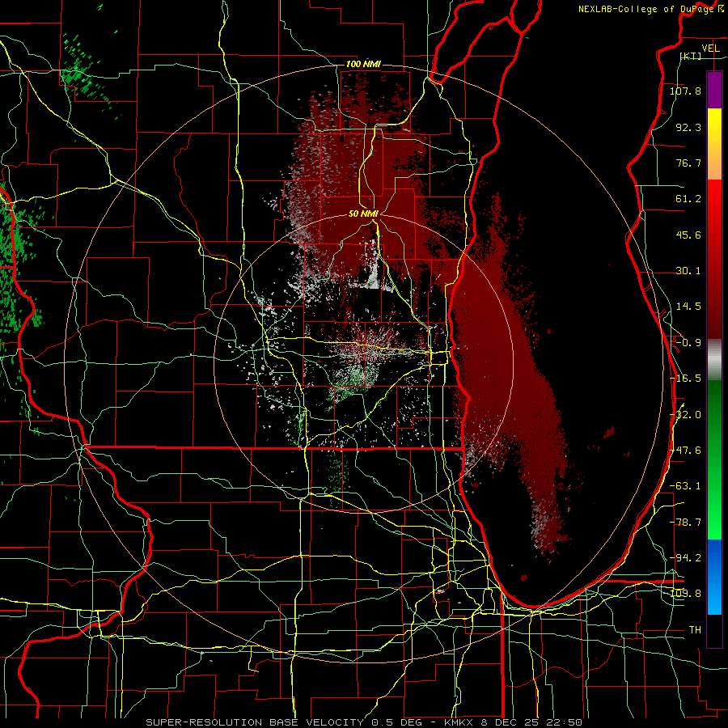The image size is (728, 728).
Task: Pick the gray near-zero color bar segment
Action: (x=714, y=360)
